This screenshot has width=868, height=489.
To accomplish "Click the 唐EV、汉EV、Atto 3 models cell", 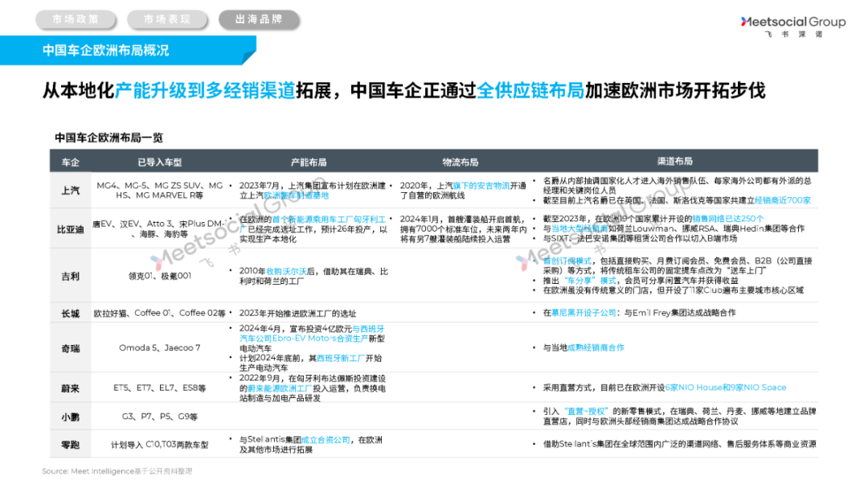I will (x=160, y=228).
